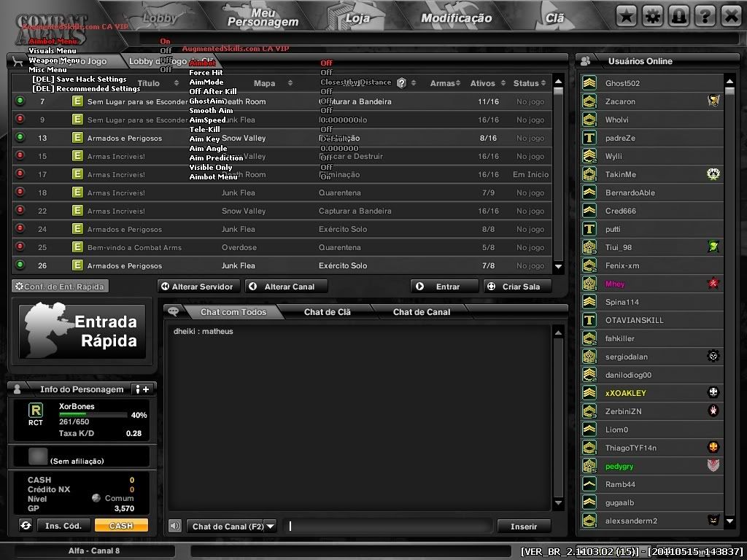Click the add friend icon in Info do Personagem

click(143, 389)
